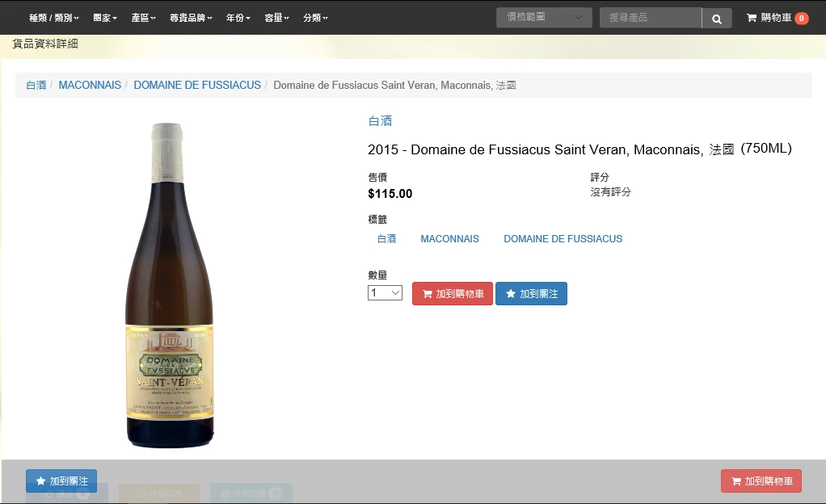Click the cart count badge showing 0
This screenshot has width=826, height=504.
point(801,19)
